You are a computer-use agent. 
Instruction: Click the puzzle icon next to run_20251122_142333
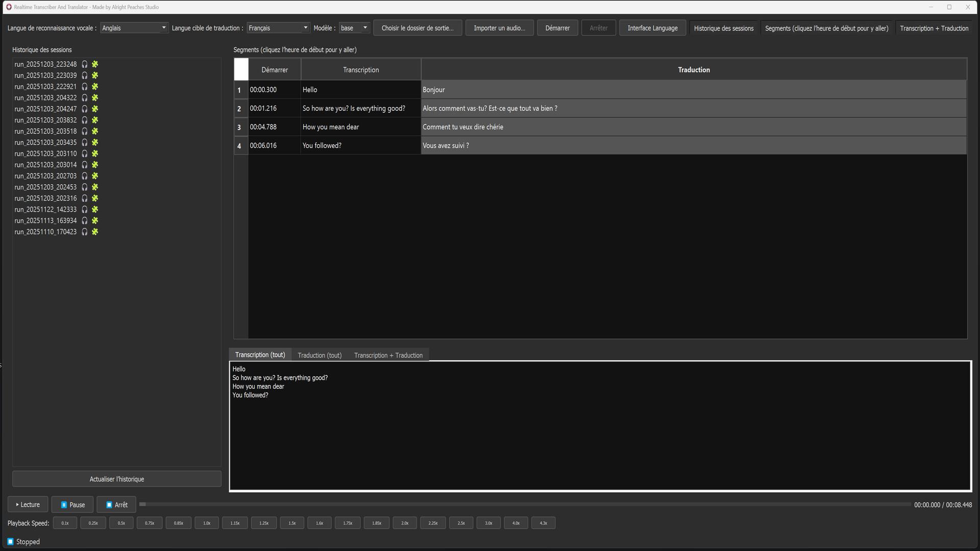click(x=95, y=209)
